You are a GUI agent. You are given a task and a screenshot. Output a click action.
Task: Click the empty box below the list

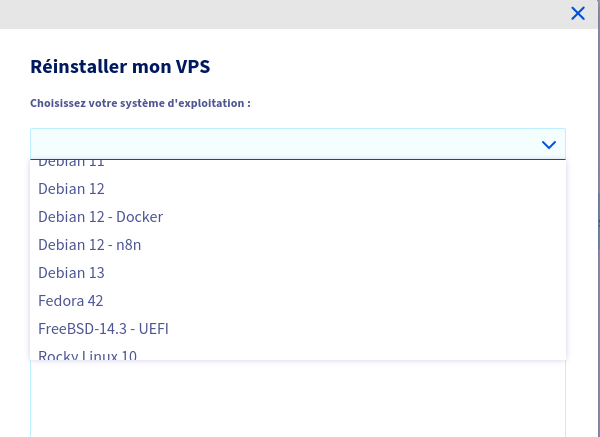tap(298, 400)
